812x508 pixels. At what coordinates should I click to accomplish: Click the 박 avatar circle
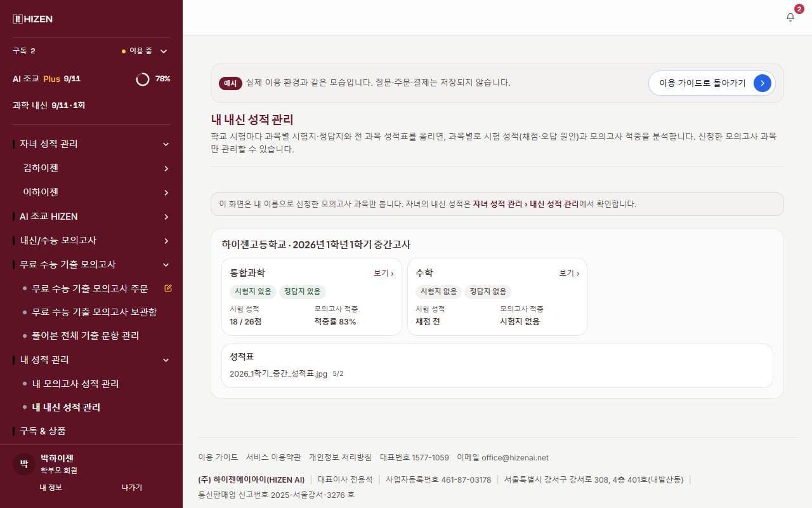point(23,464)
